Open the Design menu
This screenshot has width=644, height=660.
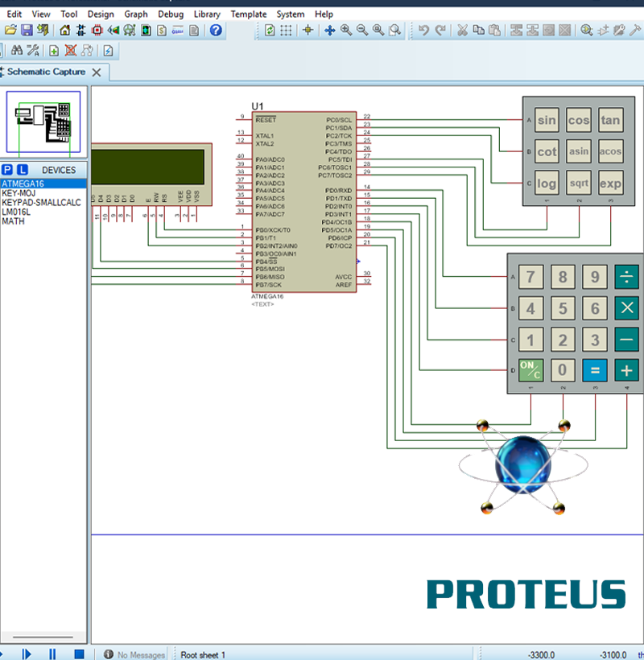pyautogui.click(x=101, y=14)
